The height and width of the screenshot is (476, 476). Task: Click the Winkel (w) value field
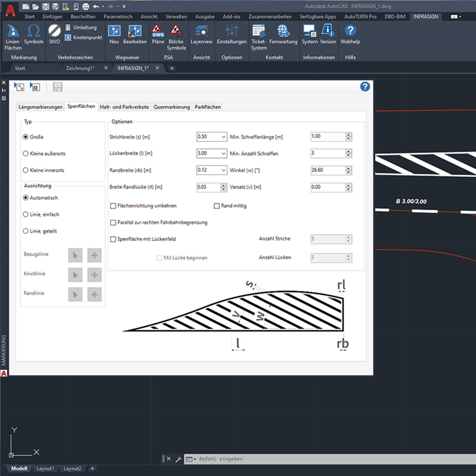coord(327,170)
